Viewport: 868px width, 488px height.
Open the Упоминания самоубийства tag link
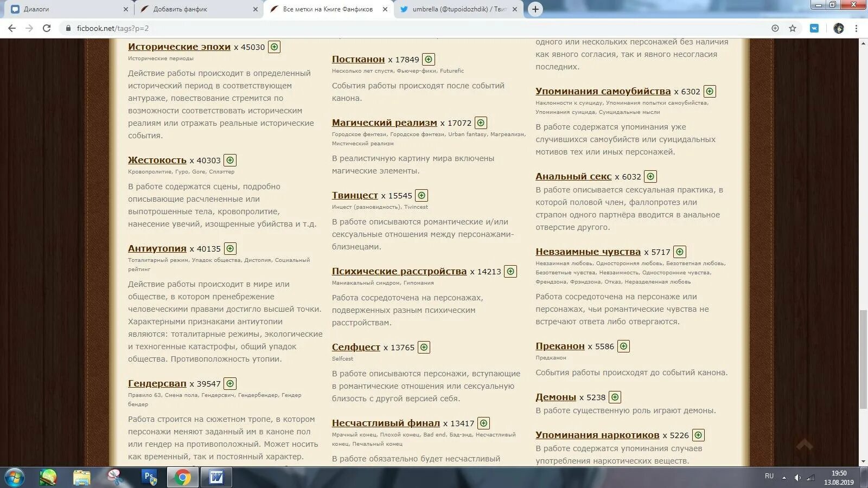603,92
